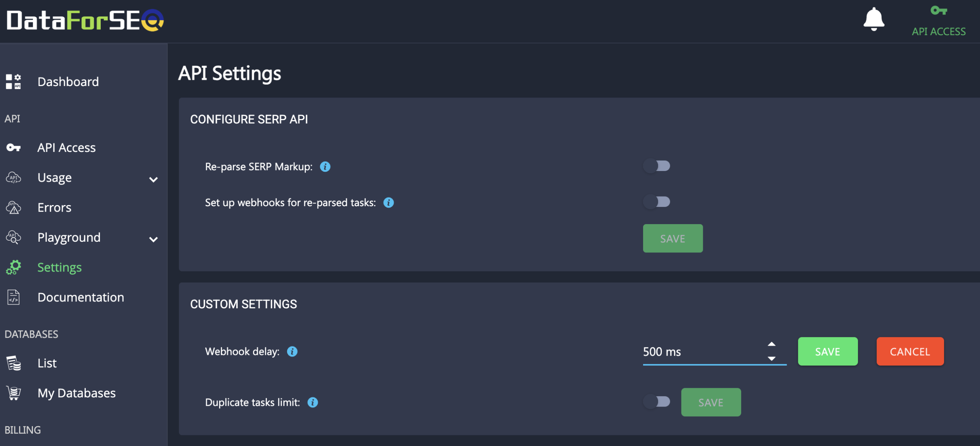Screen dimensions: 980x446
Task: Toggle the Duplicate tasks limit switch
Action: [657, 402]
